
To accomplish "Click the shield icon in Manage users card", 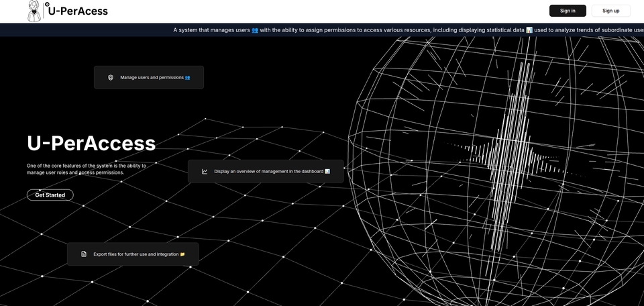I will pyautogui.click(x=111, y=78).
